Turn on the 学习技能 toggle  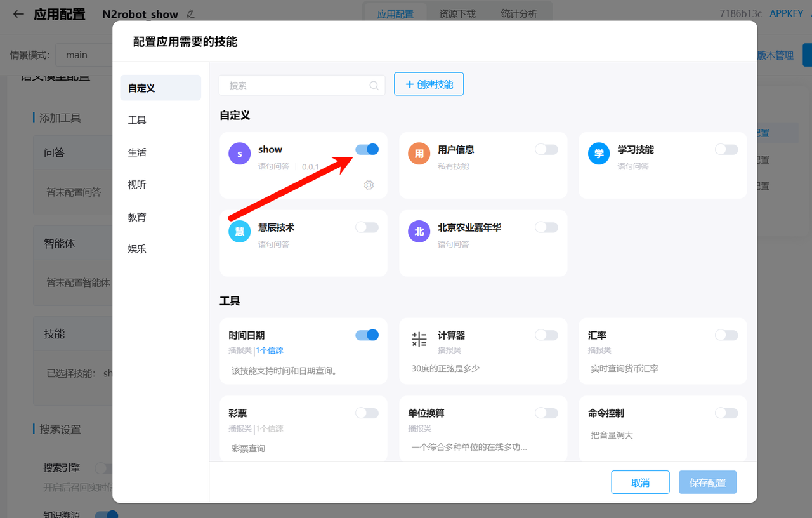726,149
